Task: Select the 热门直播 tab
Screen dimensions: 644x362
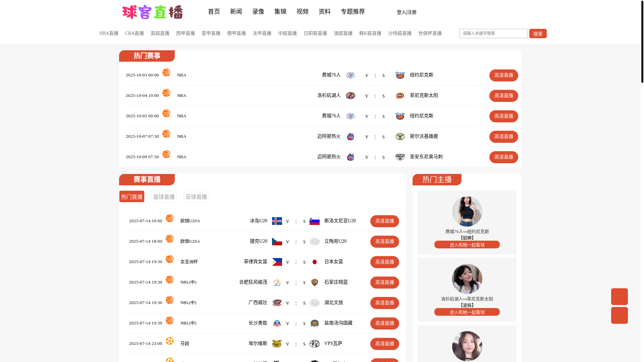Action: 132,196
